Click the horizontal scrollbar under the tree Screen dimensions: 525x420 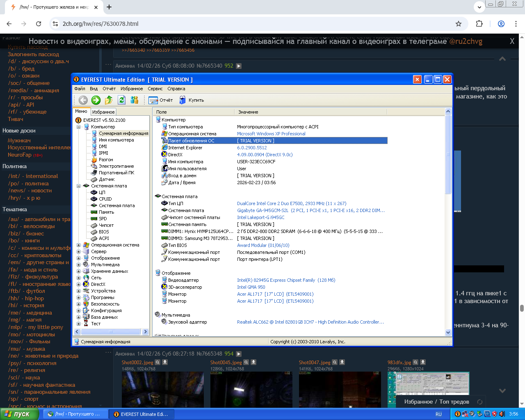111,331
